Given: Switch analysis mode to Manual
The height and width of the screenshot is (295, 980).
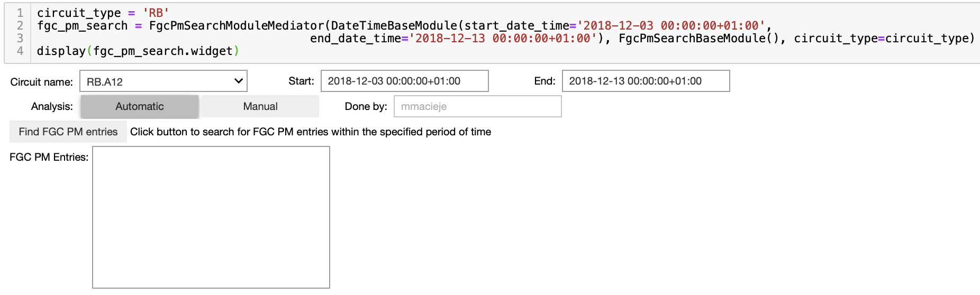Looking at the screenshot, I should tap(260, 106).
